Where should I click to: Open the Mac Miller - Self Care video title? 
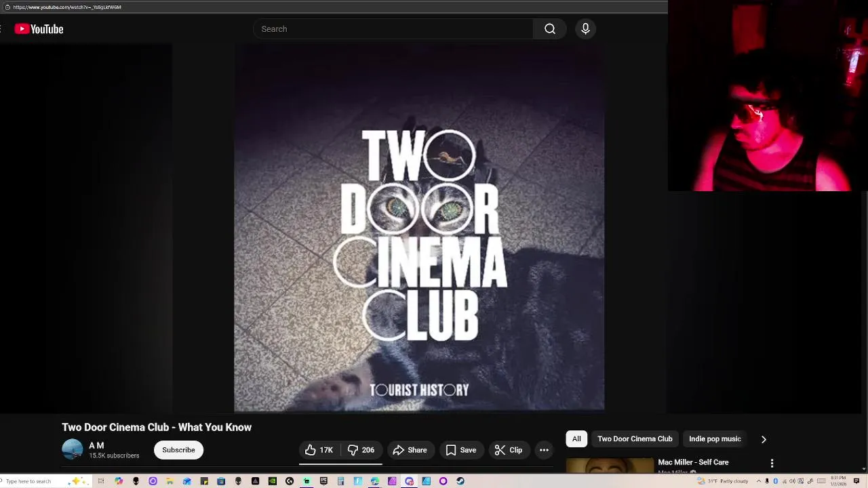point(693,462)
